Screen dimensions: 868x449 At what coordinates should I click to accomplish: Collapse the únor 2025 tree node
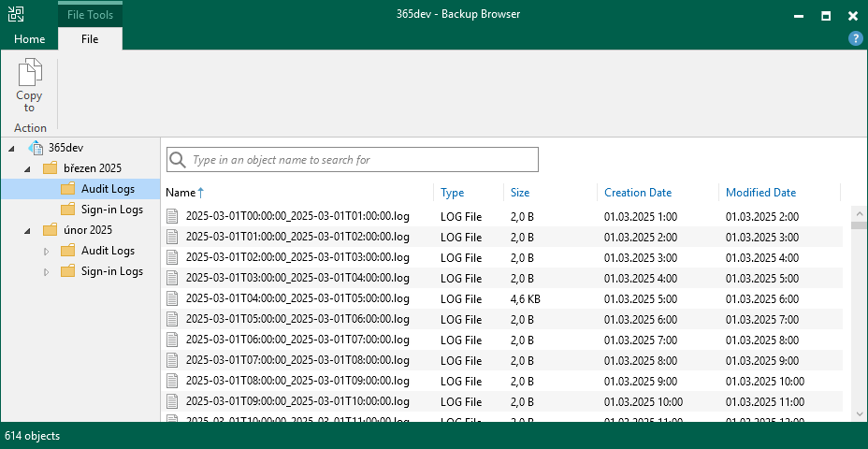coord(28,230)
